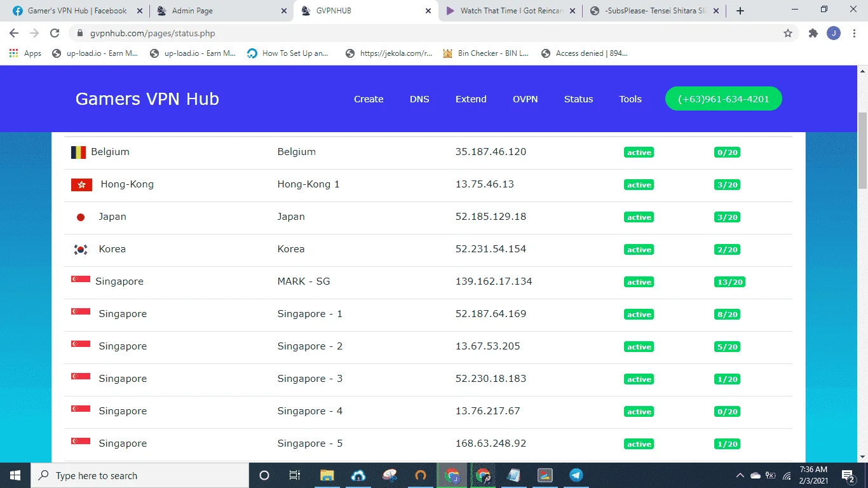The height and width of the screenshot is (488, 868).
Task: Open the DNS nav menu item
Action: click(x=419, y=99)
